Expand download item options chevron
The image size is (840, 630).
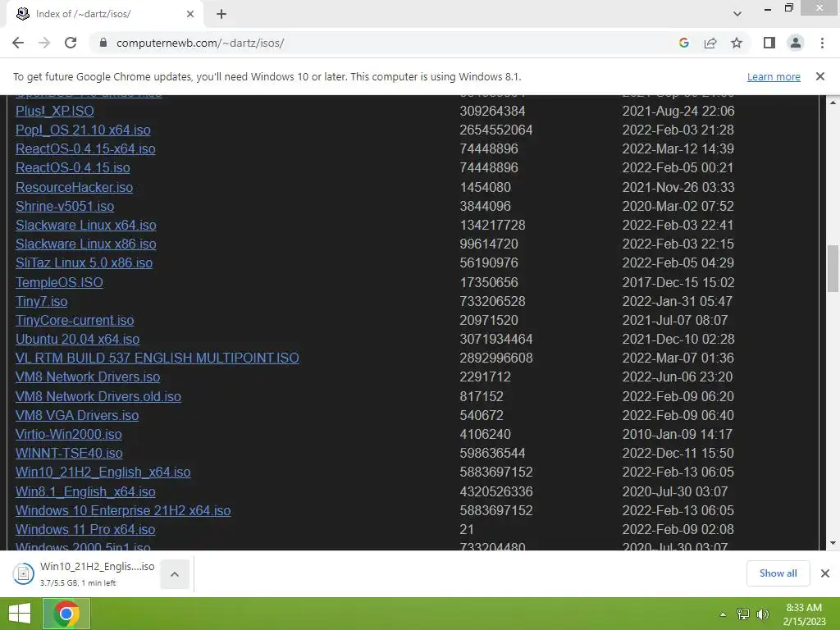pos(175,573)
